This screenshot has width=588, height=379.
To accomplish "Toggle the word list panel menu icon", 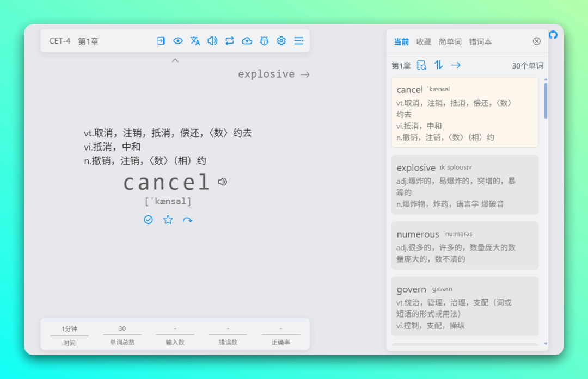I will [298, 41].
